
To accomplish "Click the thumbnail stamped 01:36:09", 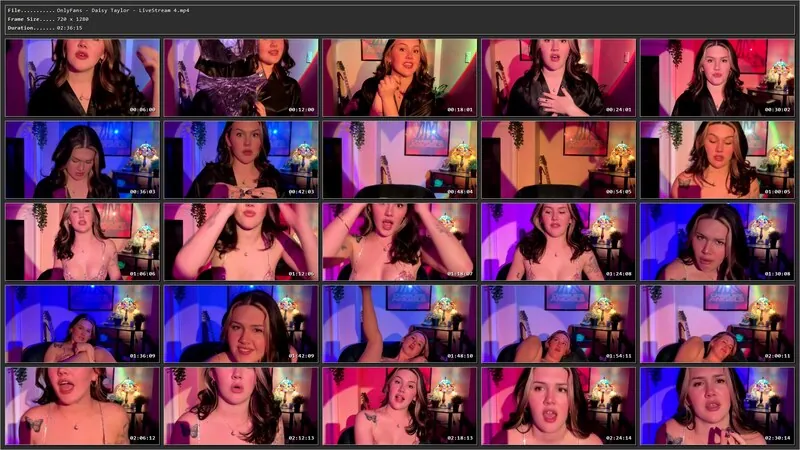I will (82, 324).
